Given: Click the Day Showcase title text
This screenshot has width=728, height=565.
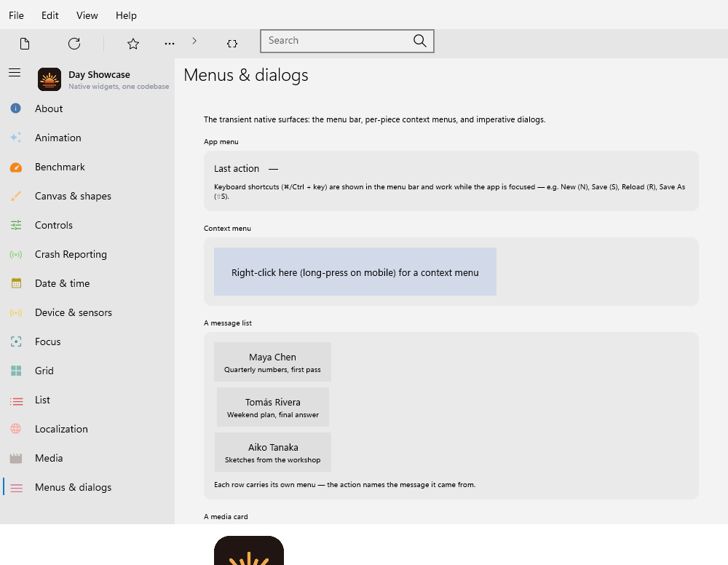Looking at the screenshot, I should click(x=99, y=75).
